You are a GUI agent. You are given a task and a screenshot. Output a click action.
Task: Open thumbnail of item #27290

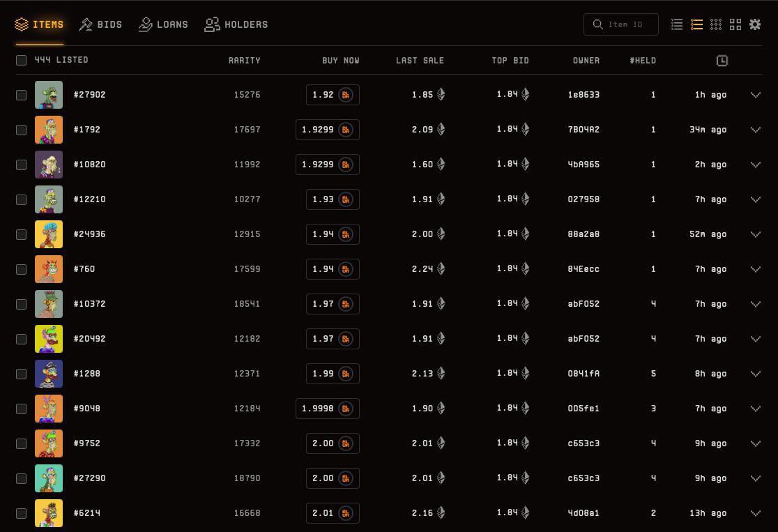(x=49, y=478)
